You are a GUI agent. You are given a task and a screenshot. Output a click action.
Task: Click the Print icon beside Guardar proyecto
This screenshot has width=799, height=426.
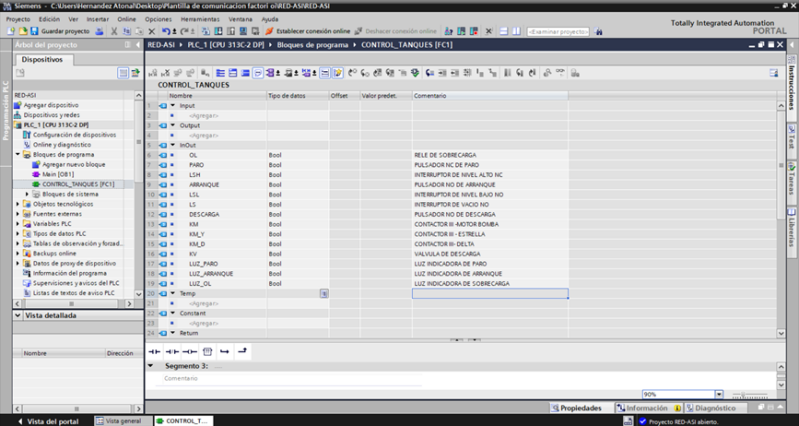pyautogui.click(x=101, y=31)
